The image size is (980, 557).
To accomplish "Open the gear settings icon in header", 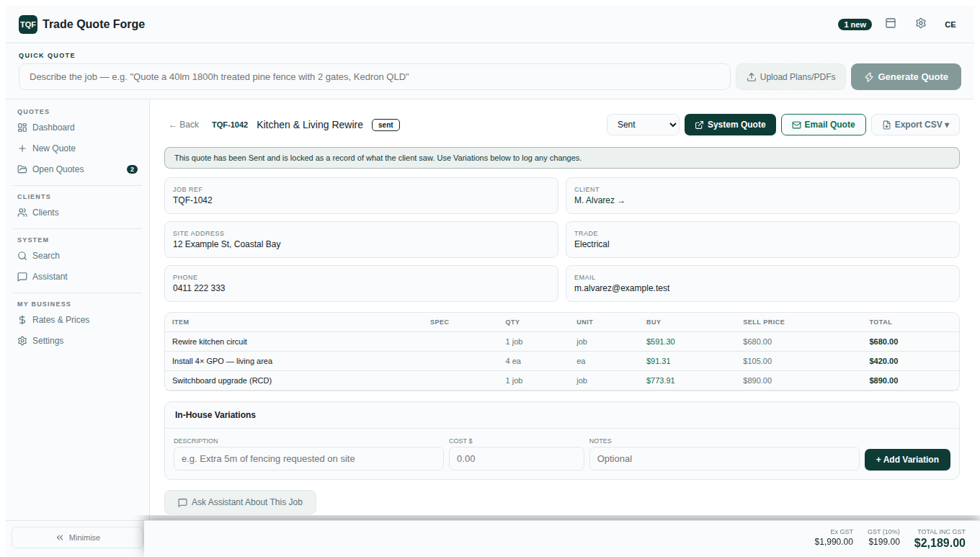I will [921, 23].
